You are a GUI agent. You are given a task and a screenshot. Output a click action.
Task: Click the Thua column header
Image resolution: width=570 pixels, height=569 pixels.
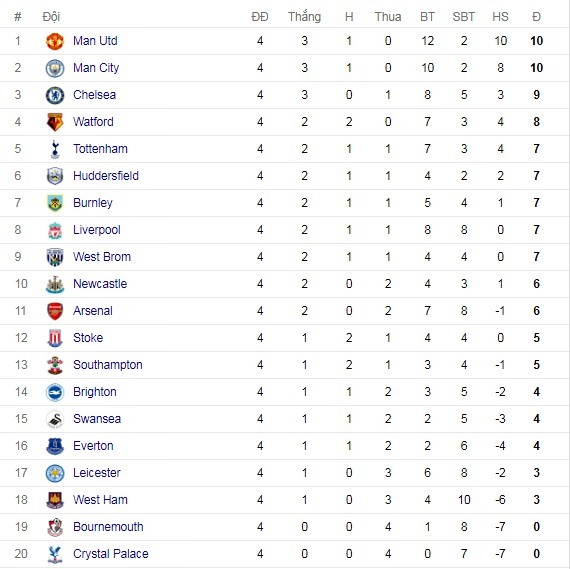click(x=388, y=17)
